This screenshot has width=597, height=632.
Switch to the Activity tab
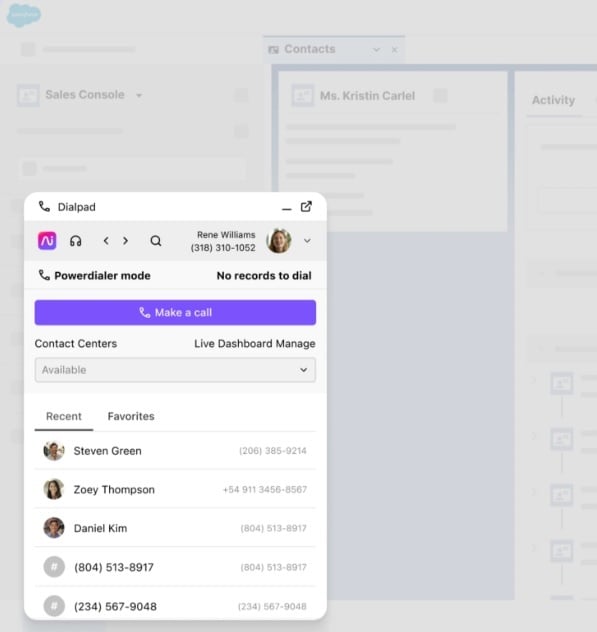(x=553, y=100)
